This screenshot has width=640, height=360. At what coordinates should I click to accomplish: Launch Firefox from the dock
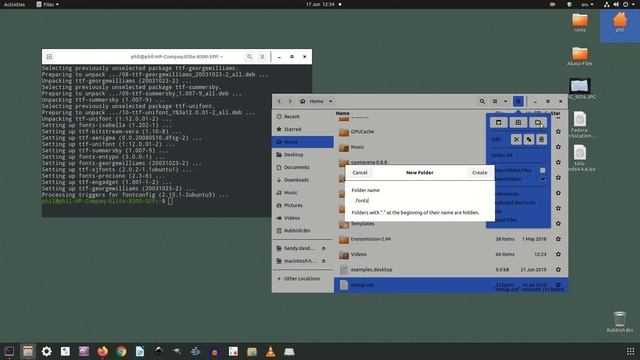102,351
